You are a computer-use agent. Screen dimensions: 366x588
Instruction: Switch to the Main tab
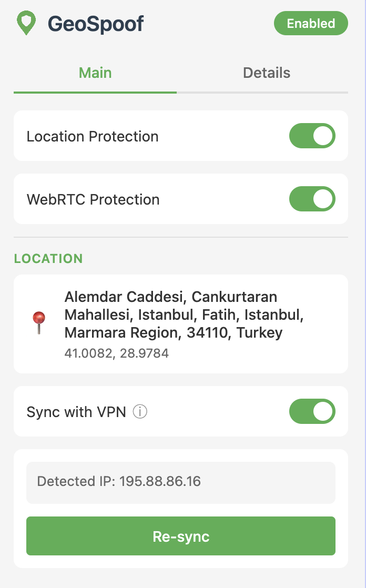[x=95, y=73]
